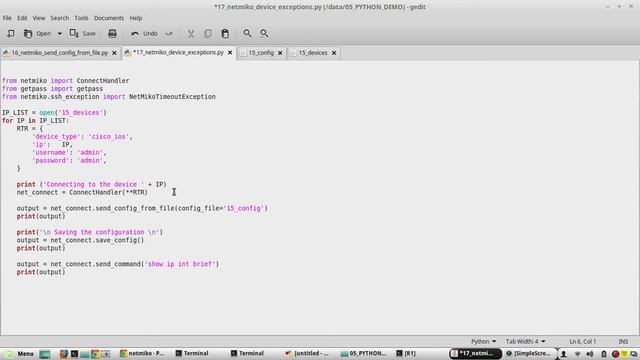
Task: Click the volume speaker tray icon
Action: click(x=590, y=354)
